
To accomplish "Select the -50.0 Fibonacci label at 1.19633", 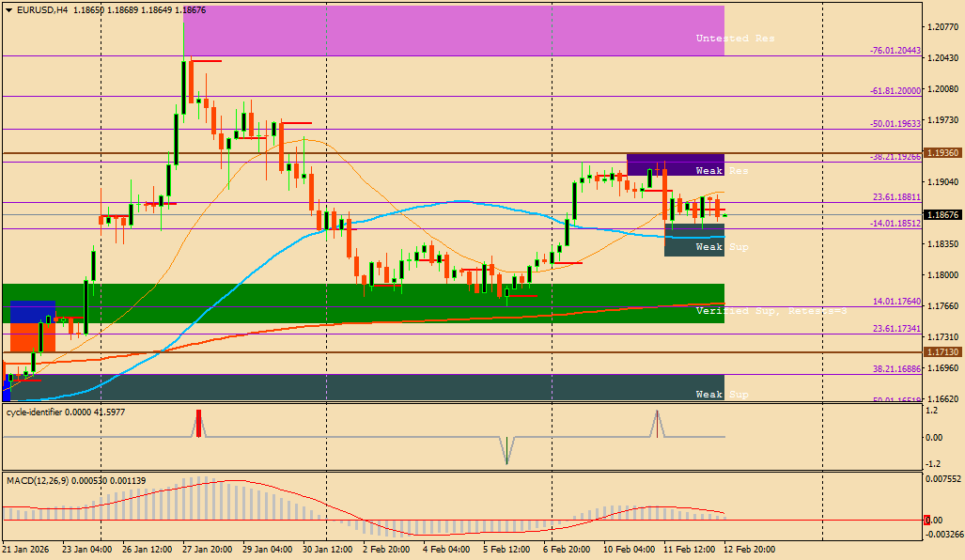I will [895, 124].
